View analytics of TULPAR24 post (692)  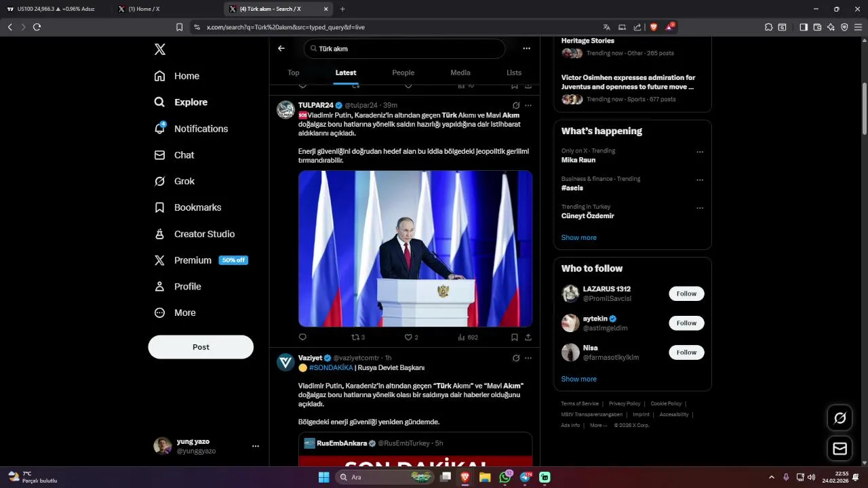point(467,337)
